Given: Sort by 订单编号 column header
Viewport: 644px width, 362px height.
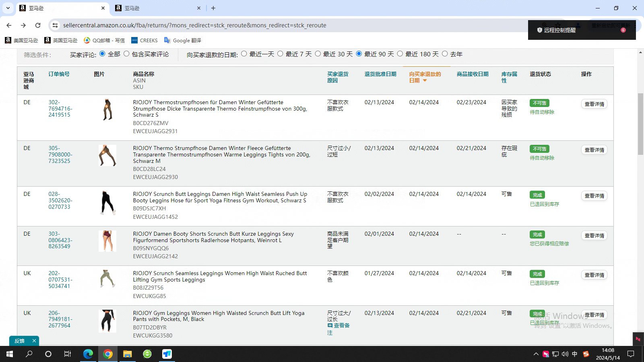Looking at the screenshot, I should tap(59, 74).
